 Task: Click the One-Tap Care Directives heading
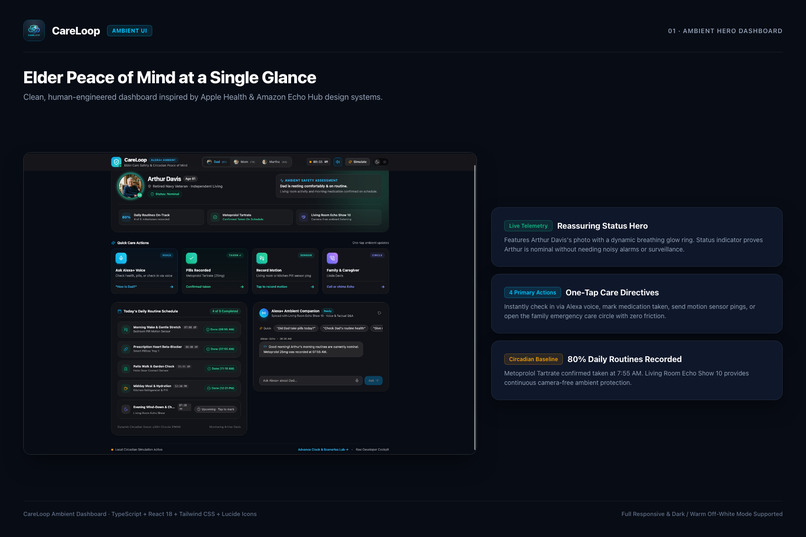pos(612,292)
